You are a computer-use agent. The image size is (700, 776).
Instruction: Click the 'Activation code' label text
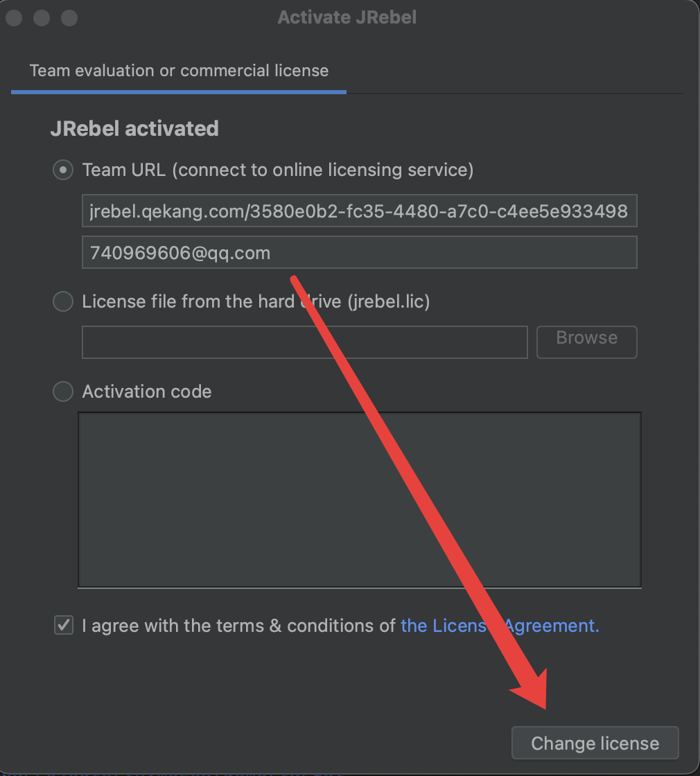click(147, 391)
